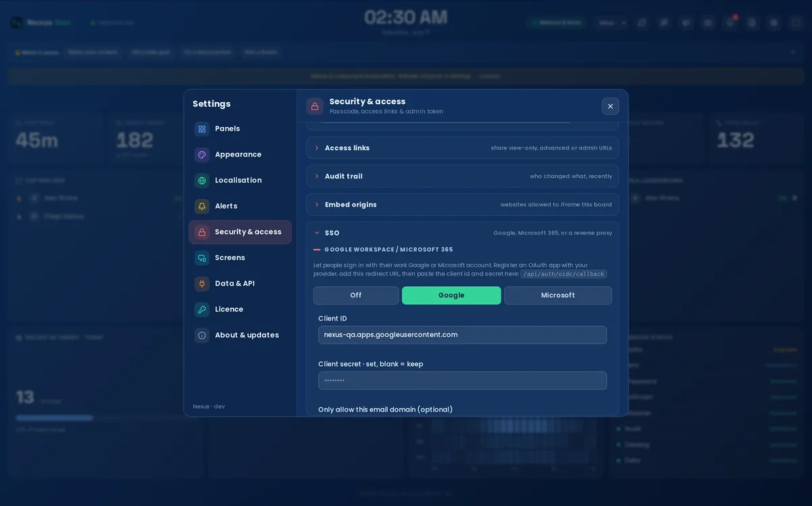Open the About & updates section
812x506 pixels.
click(240, 335)
